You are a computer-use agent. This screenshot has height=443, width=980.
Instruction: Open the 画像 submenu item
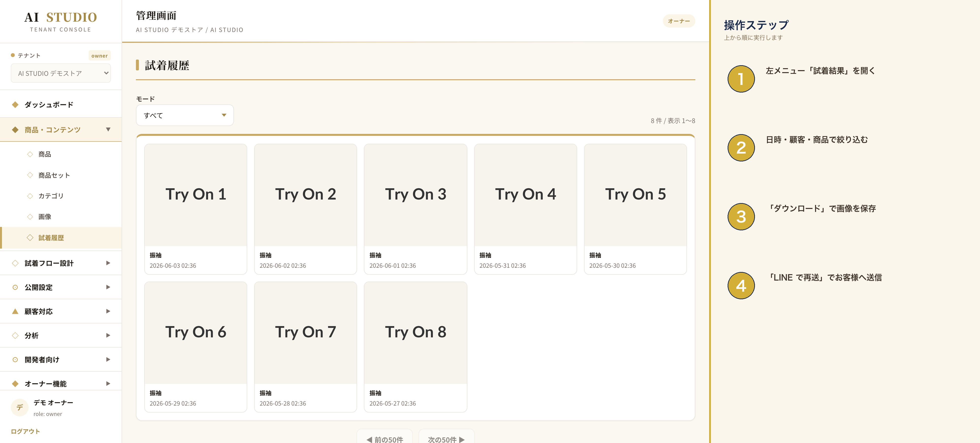(61, 217)
